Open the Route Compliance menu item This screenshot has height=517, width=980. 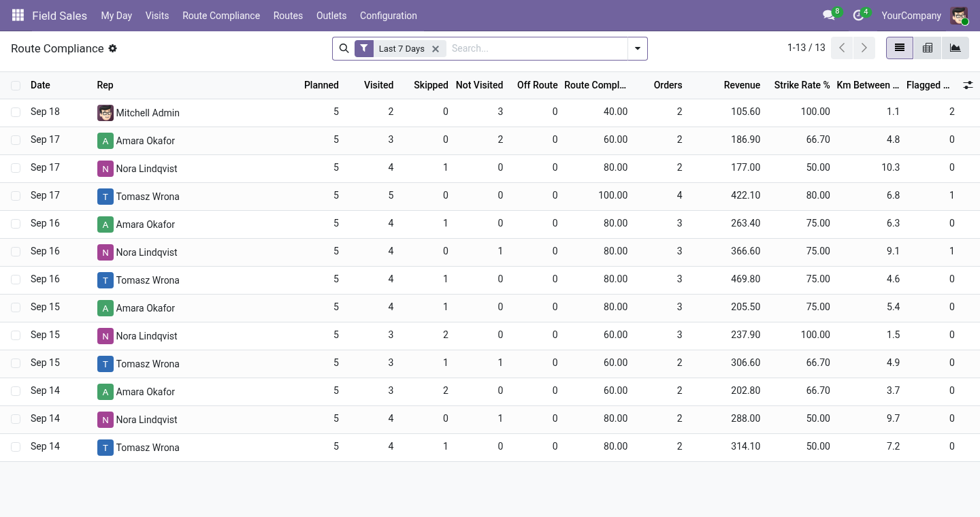pos(221,15)
